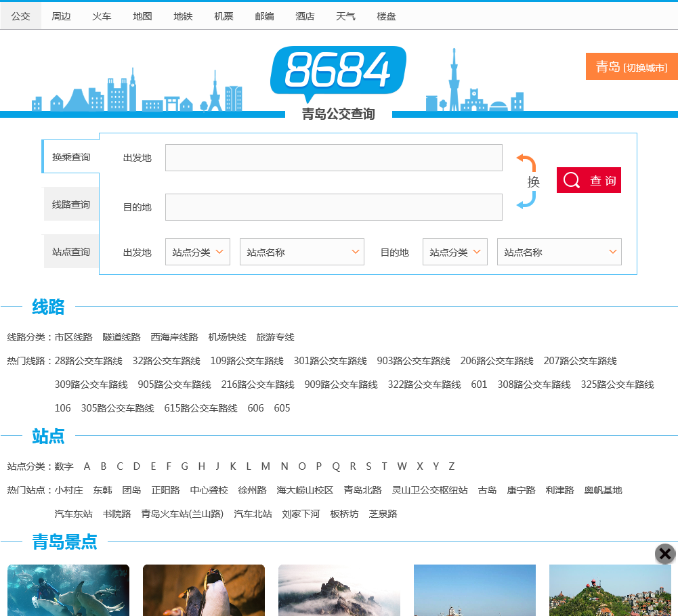The width and height of the screenshot is (678, 616).
Task: Open the 309路公交车路线 link
Action: 91,384
